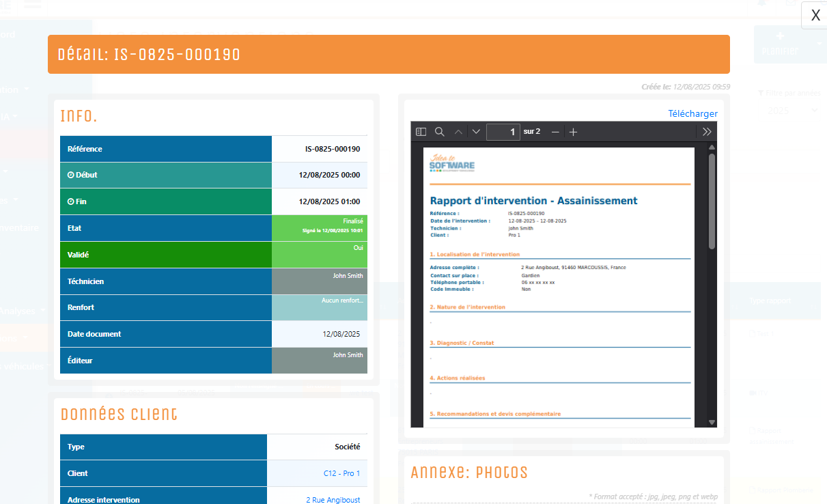Screen dimensions: 827x504
Task: Zoom in the PDF with plus
Action: [x=574, y=132]
